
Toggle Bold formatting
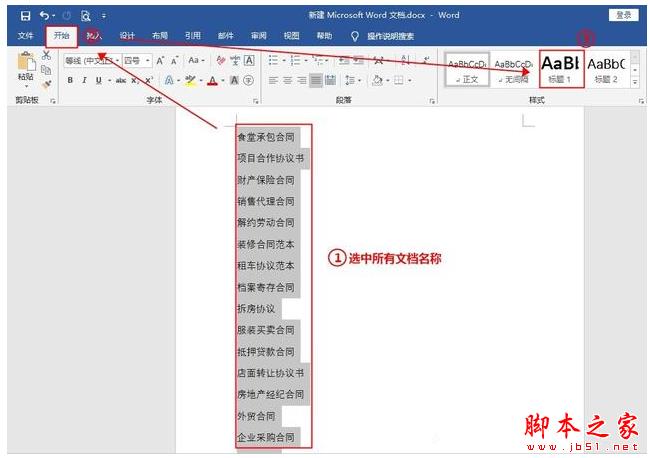[70, 80]
